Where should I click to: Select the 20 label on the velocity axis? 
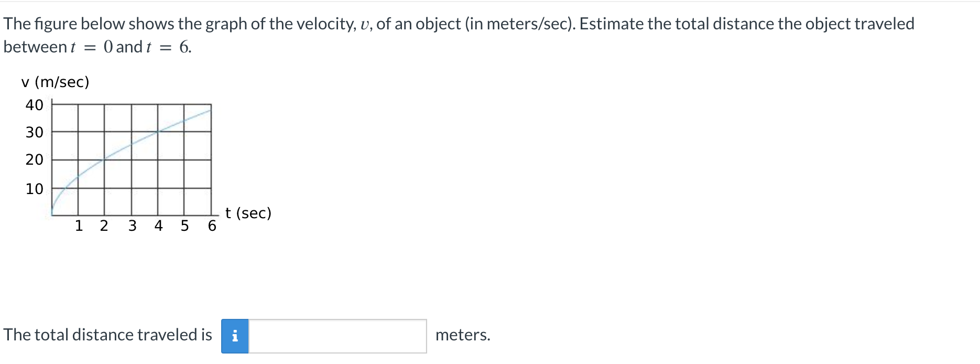35,159
